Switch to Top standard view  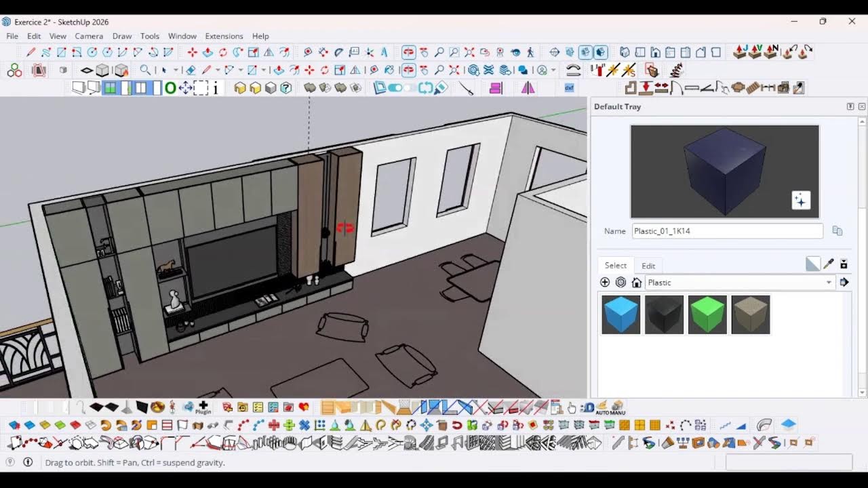[x=640, y=52]
